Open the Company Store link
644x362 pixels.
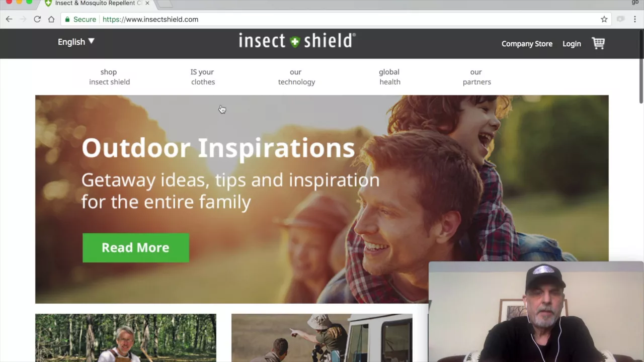[527, 44]
